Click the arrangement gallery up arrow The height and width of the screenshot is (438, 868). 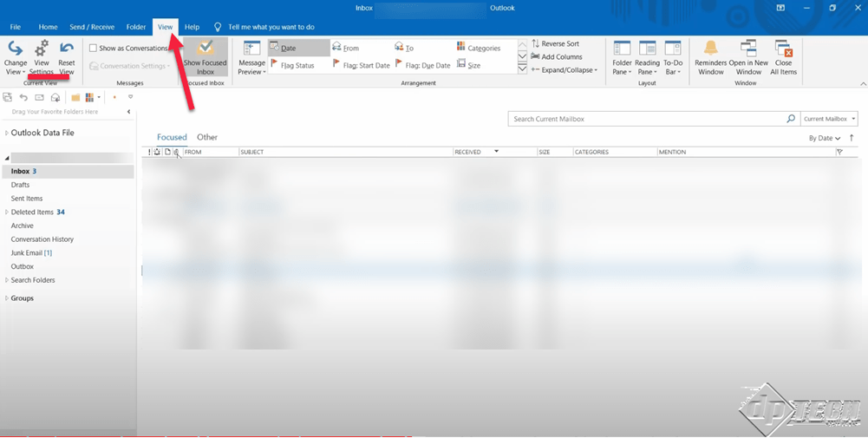(522, 44)
